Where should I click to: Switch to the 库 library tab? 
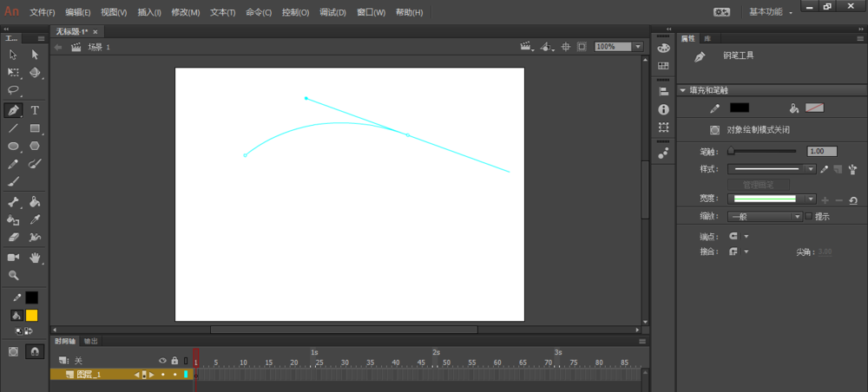pos(707,38)
